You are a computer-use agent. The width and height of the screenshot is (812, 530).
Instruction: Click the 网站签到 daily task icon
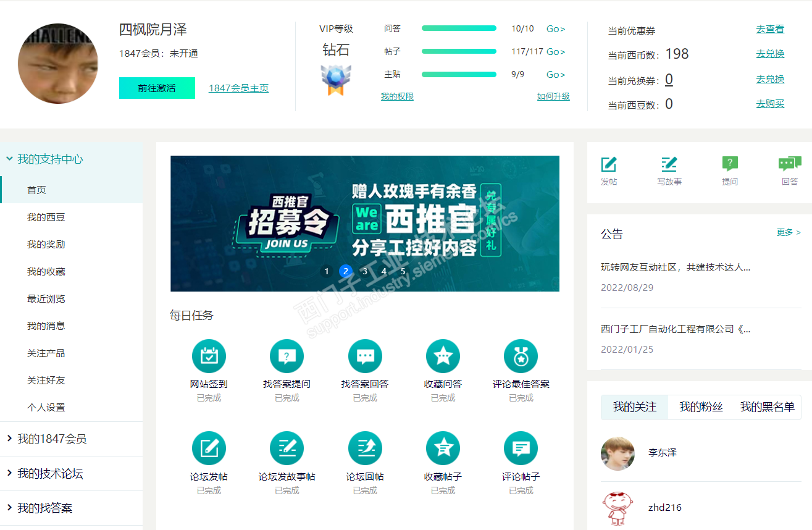[209, 356]
